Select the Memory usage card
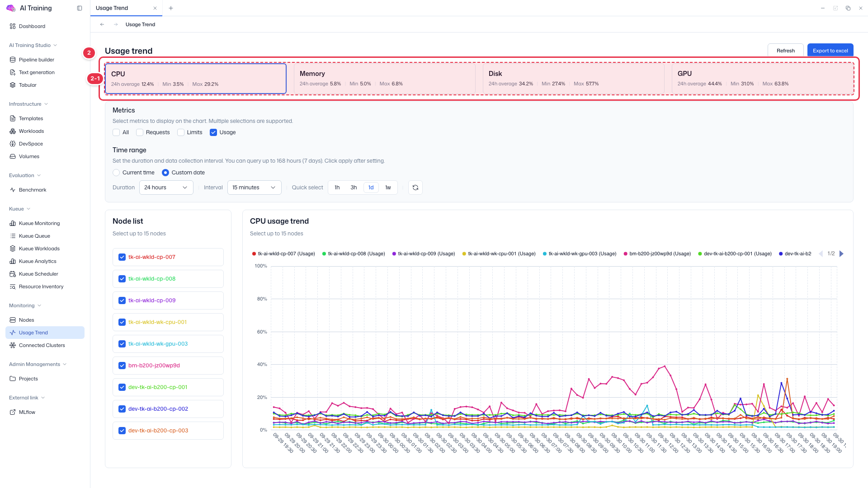 pos(384,79)
